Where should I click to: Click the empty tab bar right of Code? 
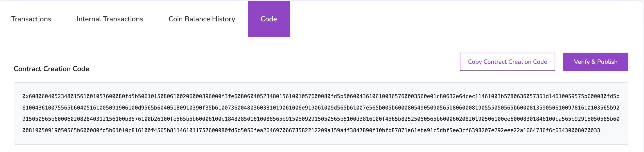tap(457, 19)
